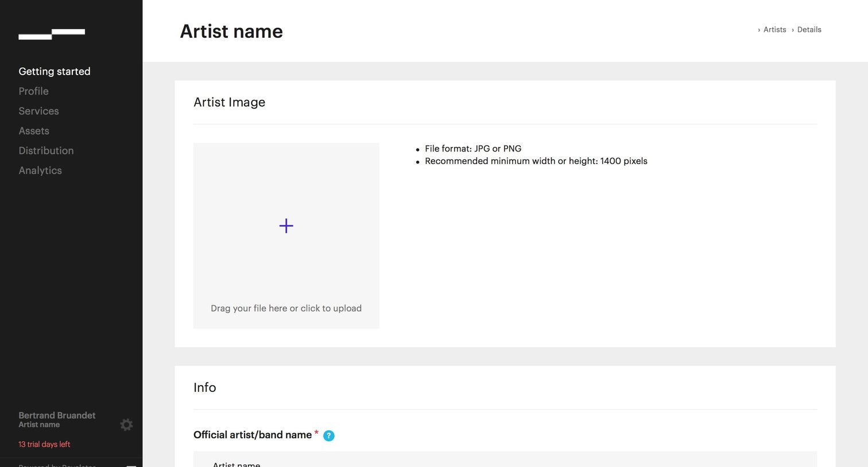Open Getting started in the sidebar
Screen dimensions: 868x467
(55, 71)
